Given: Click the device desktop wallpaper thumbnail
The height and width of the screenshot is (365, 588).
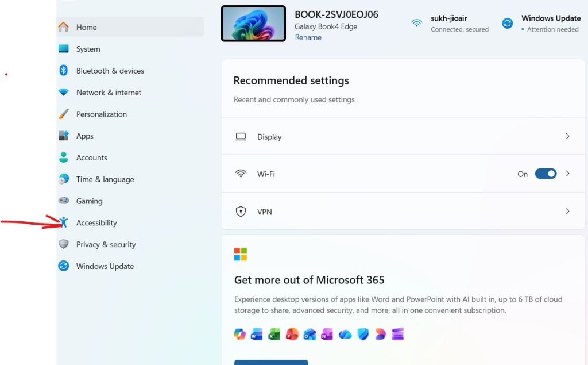Looking at the screenshot, I should (x=253, y=24).
